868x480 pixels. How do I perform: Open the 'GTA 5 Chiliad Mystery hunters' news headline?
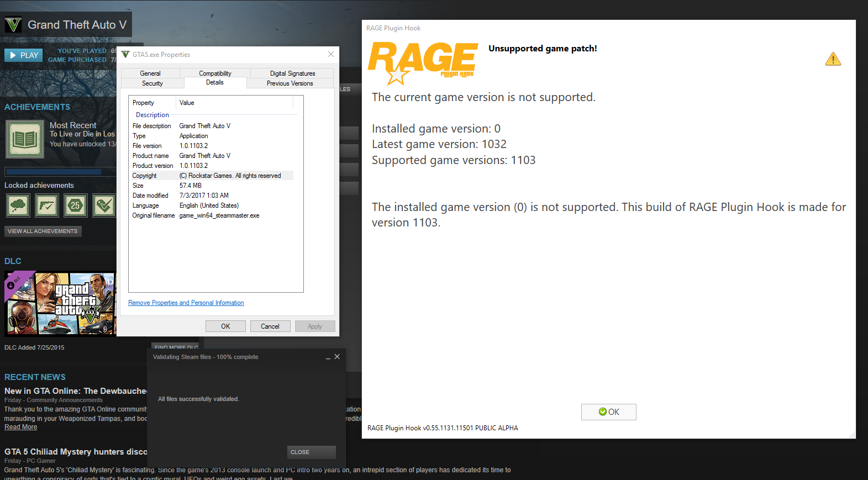(x=76, y=452)
